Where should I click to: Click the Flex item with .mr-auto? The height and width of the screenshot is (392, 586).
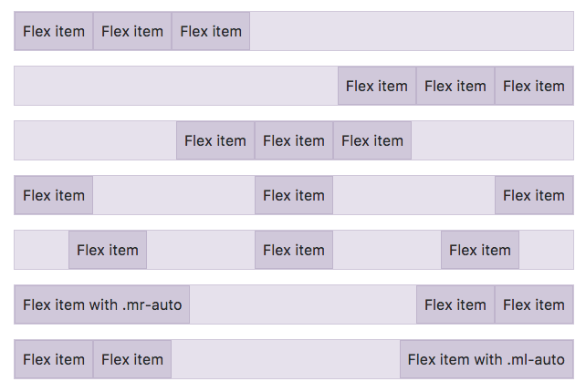(x=102, y=304)
